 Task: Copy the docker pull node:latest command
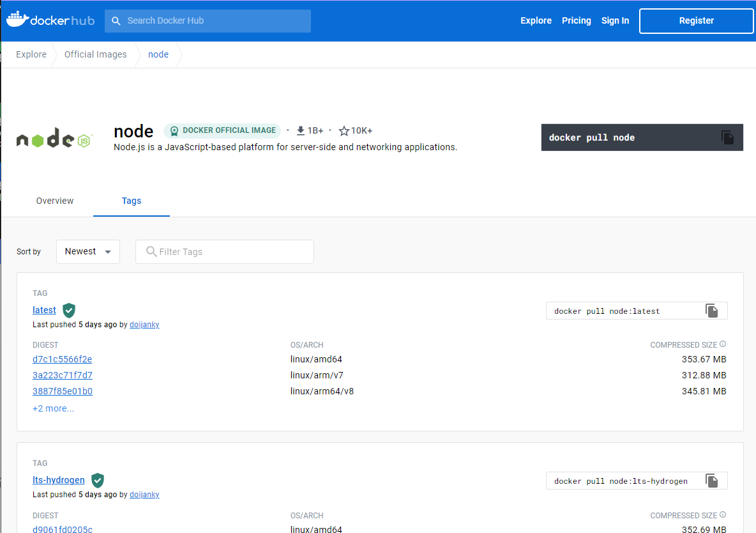[x=712, y=311]
